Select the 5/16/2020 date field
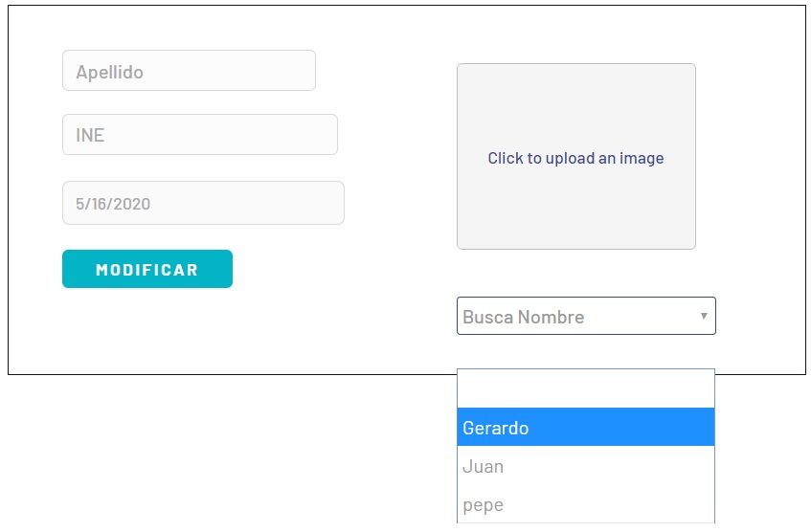This screenshot has height=532, width=811. [x=203, y=203]
